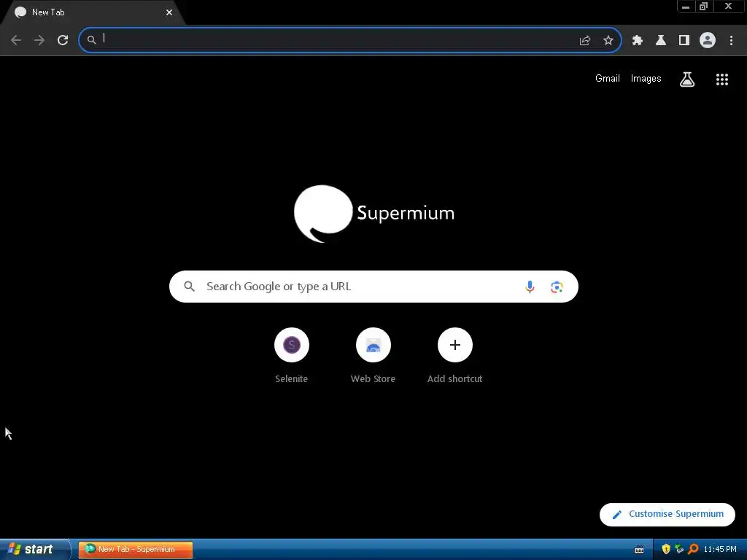747x560 pixels.
Task: Open the Images link
Action: 646,79
